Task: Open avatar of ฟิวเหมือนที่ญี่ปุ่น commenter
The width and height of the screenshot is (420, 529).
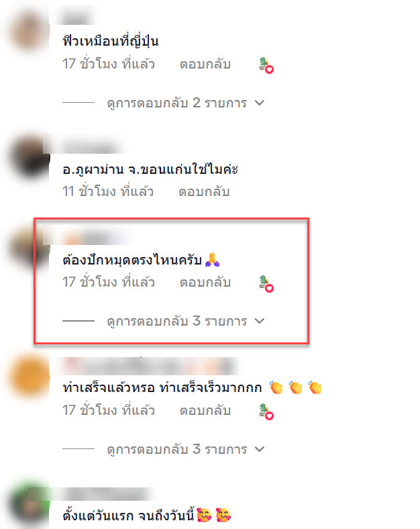Action: tap(30, 31)
